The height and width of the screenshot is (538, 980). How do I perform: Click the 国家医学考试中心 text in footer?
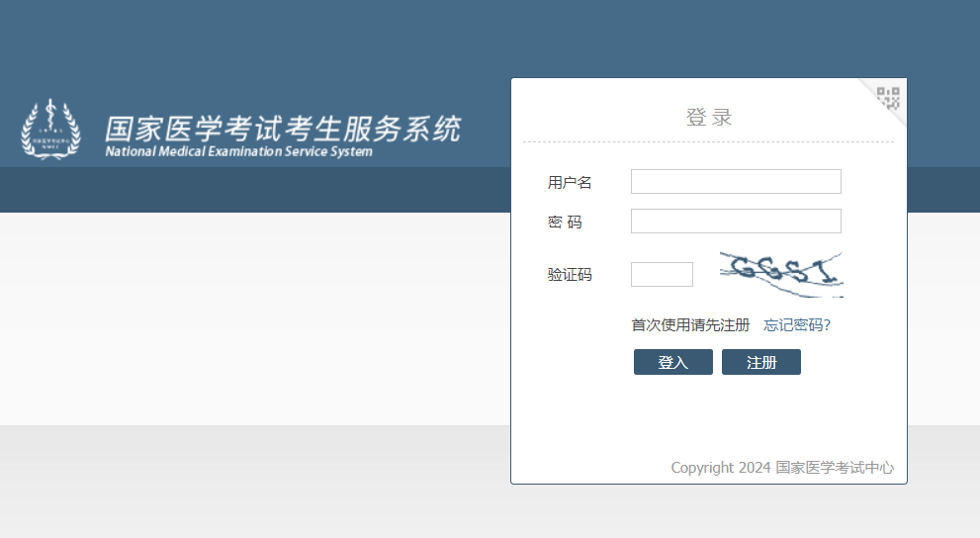835,468
